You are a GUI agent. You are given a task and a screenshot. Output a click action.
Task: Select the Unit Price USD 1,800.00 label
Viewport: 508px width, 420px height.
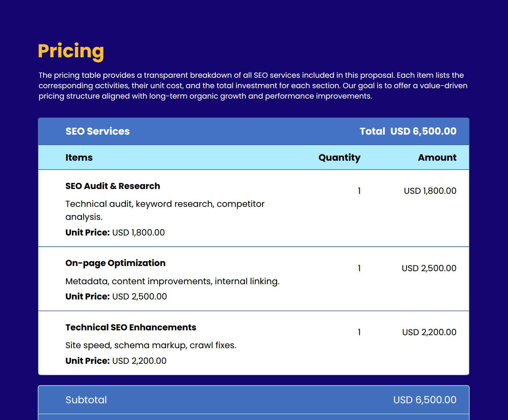[115, 232]
